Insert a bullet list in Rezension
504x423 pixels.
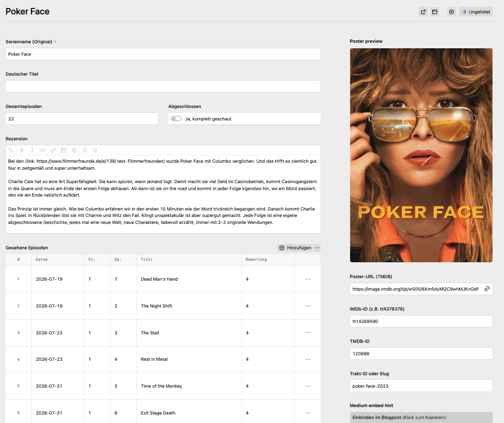coord(85,150)
